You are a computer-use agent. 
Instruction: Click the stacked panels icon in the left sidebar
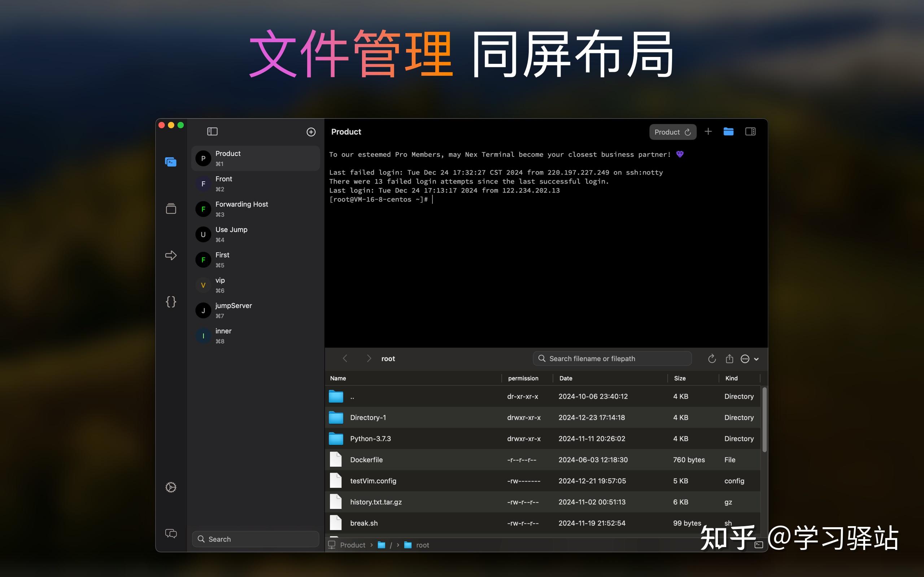point(171,208)
